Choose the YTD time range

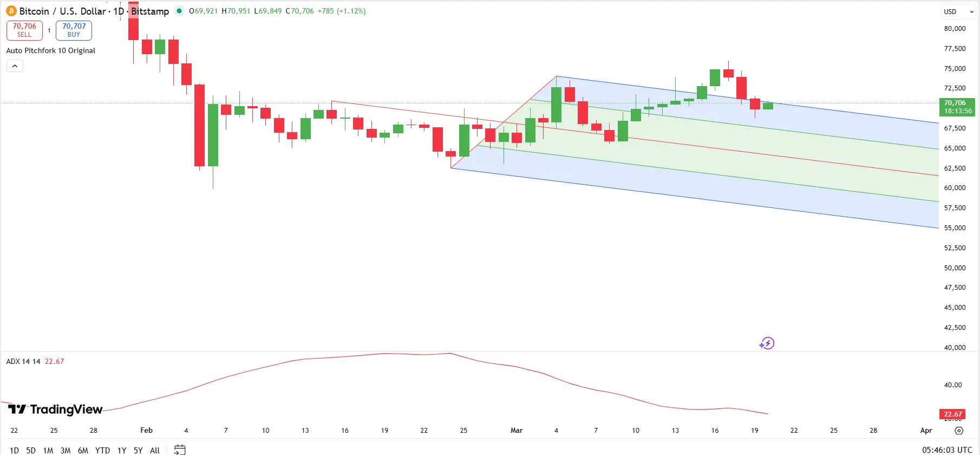(x=102, y=450)
